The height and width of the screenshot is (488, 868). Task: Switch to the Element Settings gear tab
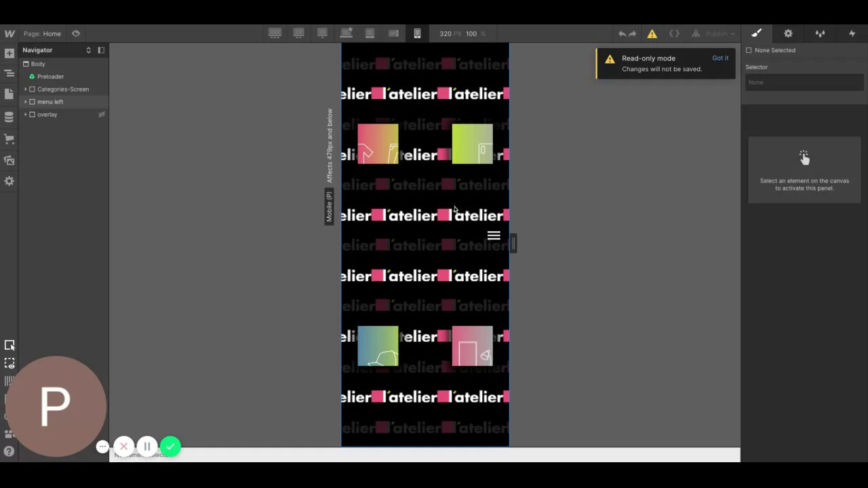click(788, 33)
